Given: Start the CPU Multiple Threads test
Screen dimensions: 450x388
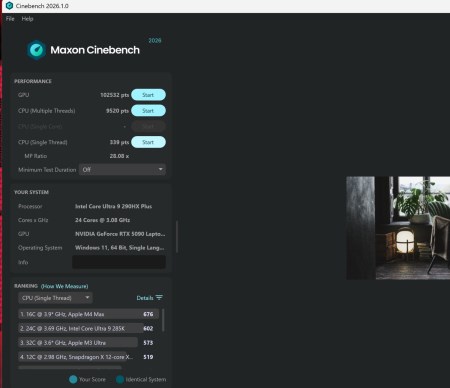Looking at the screenshot, I should coord(148,111).
